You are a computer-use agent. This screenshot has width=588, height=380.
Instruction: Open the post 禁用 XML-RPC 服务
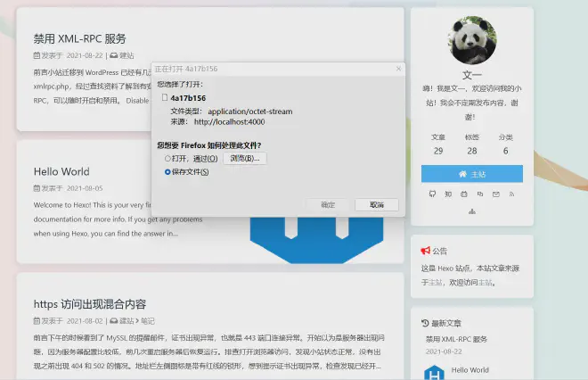[79, 38]
